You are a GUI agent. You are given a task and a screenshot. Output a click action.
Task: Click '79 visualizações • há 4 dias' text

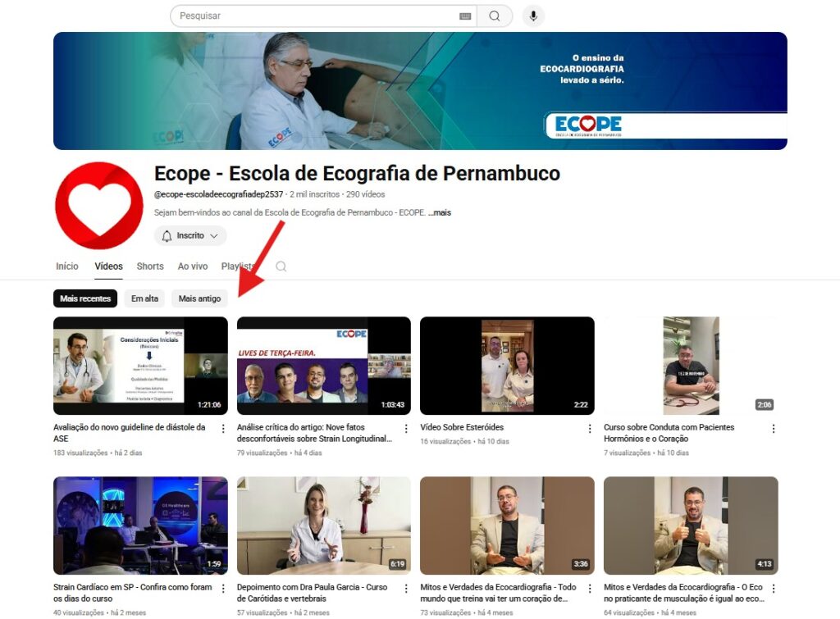coord(279,453)
